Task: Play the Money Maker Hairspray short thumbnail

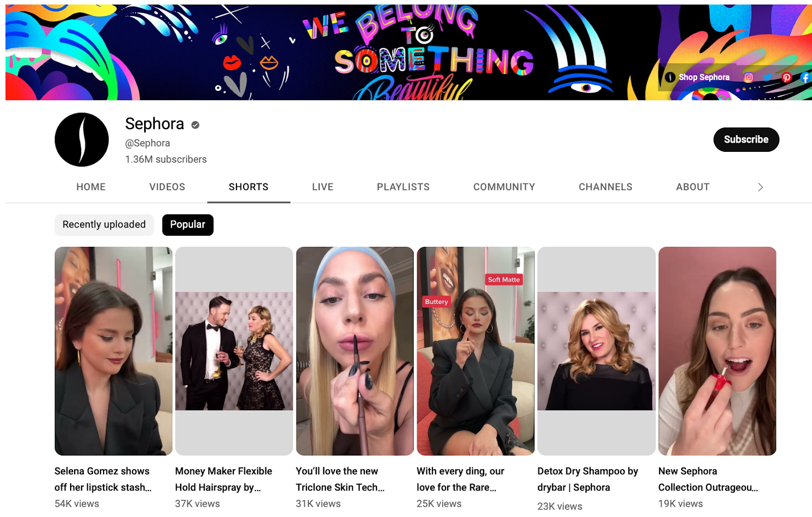Action: click(234, 351)
